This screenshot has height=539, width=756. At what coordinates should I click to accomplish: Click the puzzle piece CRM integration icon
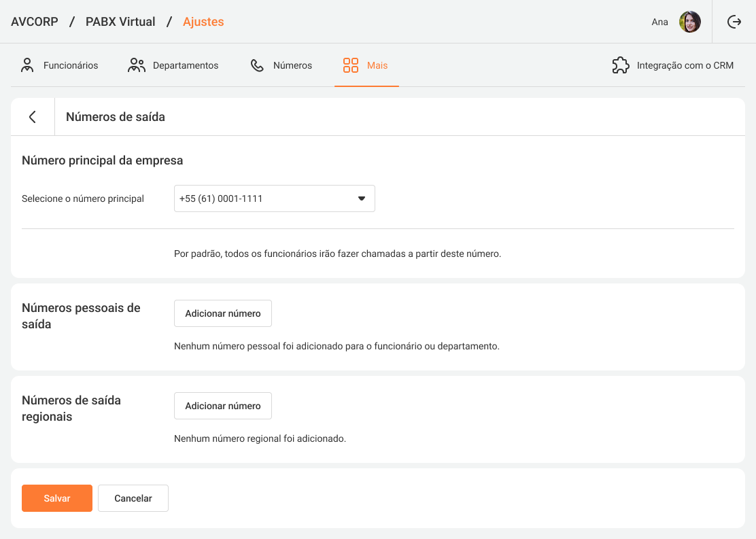pyautogui.click(x=620, y=65)
